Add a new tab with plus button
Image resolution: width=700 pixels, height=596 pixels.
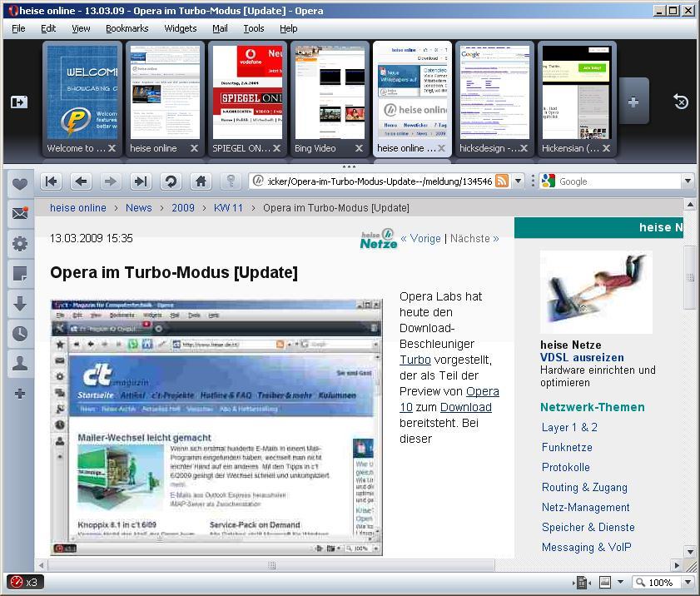633,102
